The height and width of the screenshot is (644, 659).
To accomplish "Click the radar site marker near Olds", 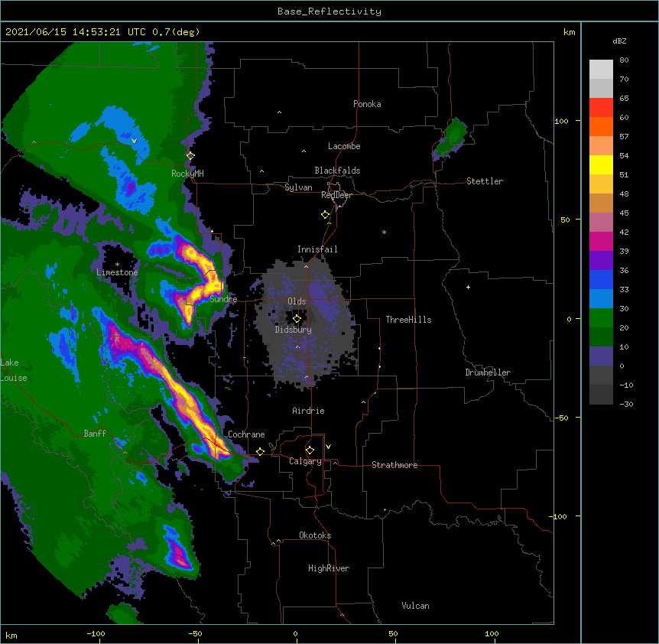I will 297,319.
